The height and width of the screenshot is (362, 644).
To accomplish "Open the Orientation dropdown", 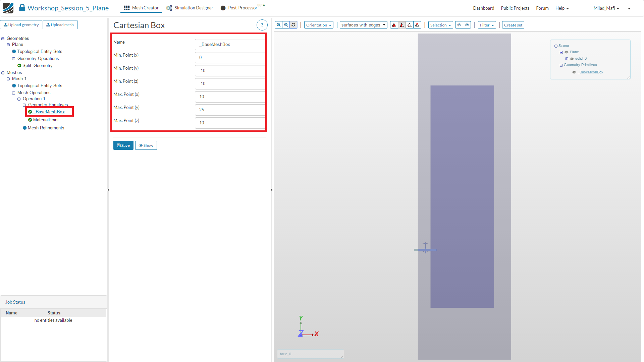I will click(318, 25).
